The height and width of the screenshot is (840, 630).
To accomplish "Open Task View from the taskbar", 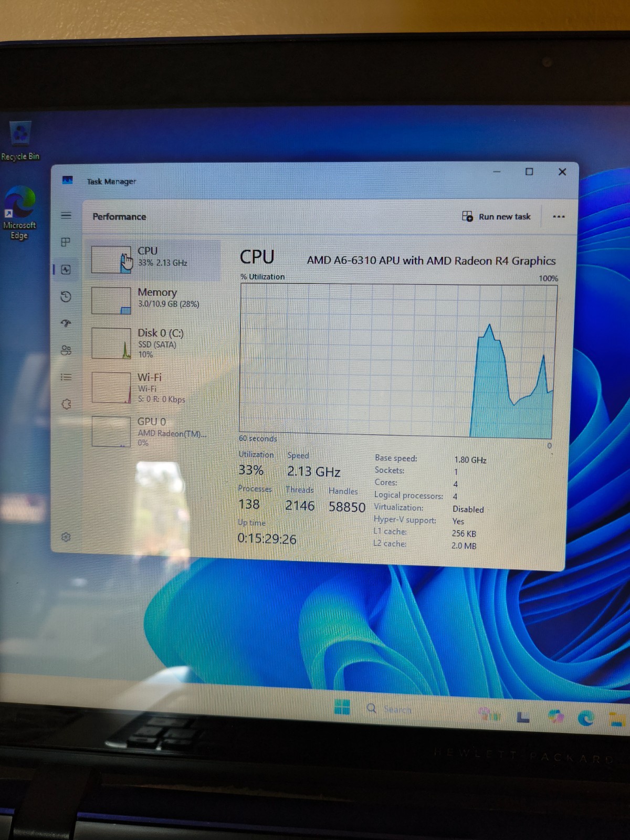I will (523, 717).
